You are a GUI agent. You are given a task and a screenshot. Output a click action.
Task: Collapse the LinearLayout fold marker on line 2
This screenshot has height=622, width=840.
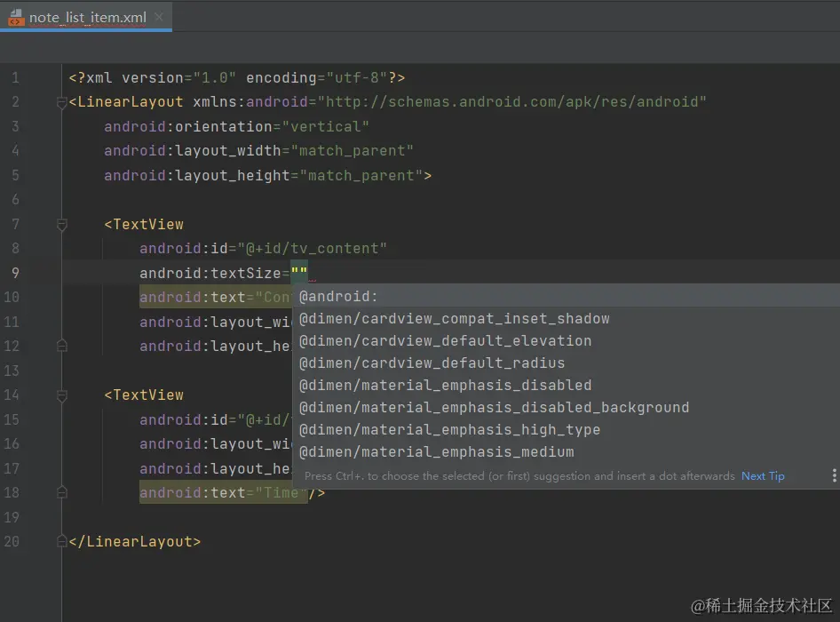click(x=61, y=102)
